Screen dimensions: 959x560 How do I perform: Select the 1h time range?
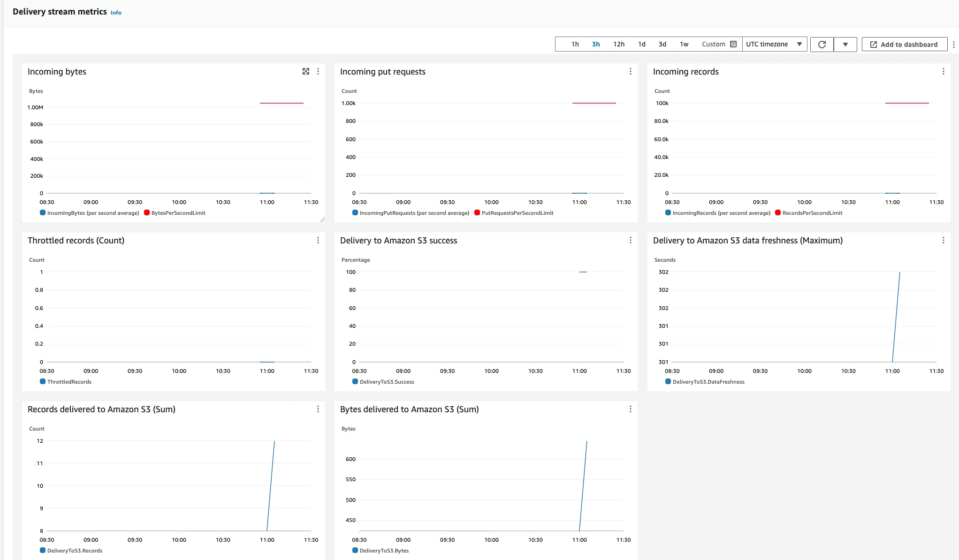(x=575, y=44)
